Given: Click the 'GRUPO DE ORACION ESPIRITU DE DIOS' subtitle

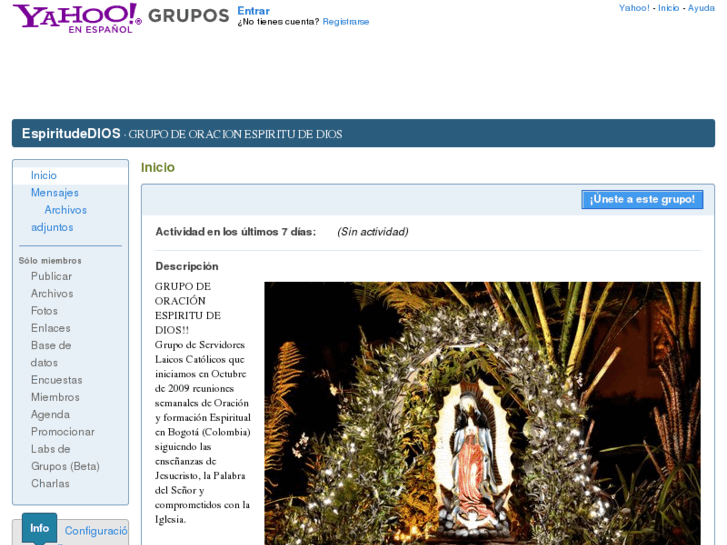Looking at the screenshot, I should pyautogui.click(x=235, y=135).
